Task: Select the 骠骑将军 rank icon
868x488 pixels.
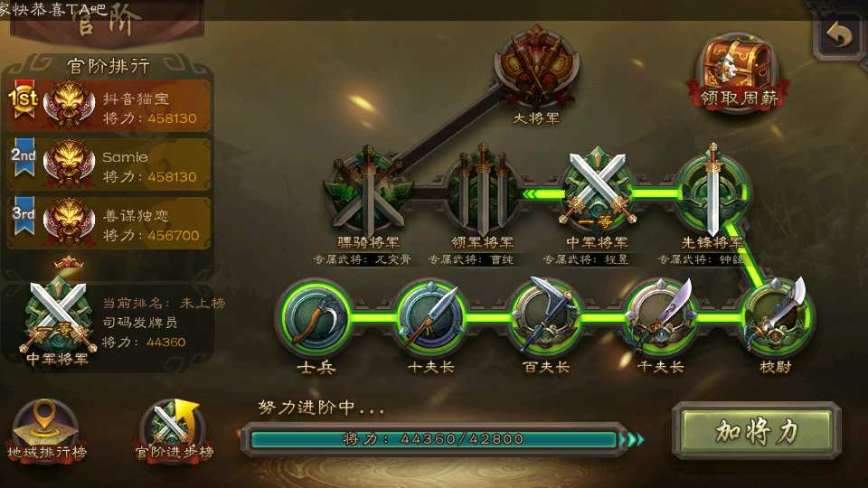Action: click(x=368, y=191)
